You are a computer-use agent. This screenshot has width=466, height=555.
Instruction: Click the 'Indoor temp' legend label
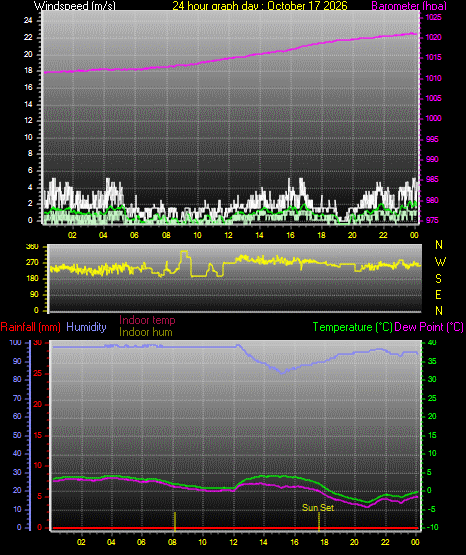(147, 320)
